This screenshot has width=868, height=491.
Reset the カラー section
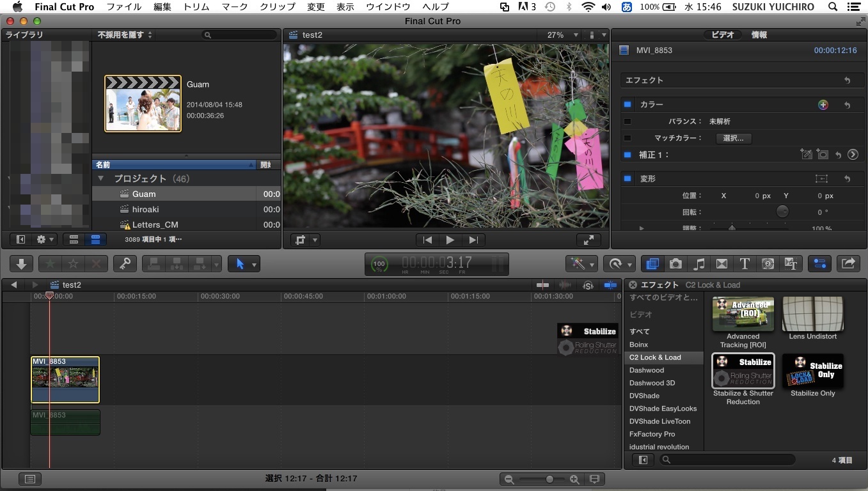848,105
